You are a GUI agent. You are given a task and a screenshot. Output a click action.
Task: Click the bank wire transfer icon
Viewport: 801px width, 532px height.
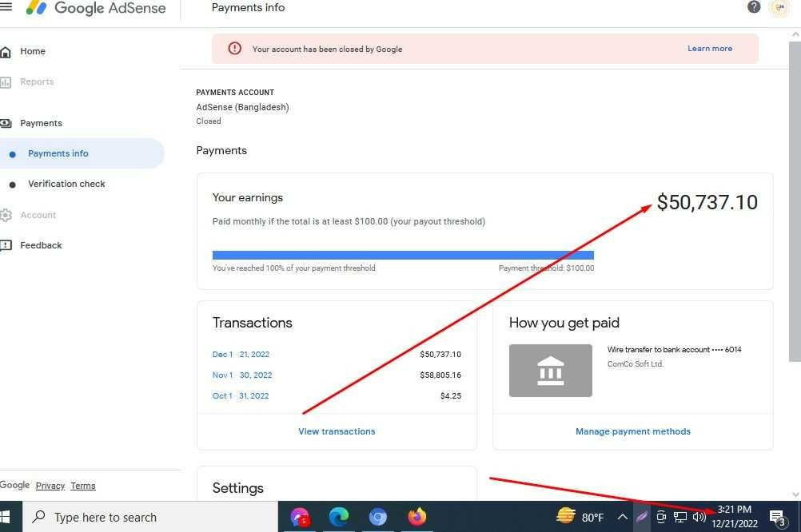[x=550, y=371]
